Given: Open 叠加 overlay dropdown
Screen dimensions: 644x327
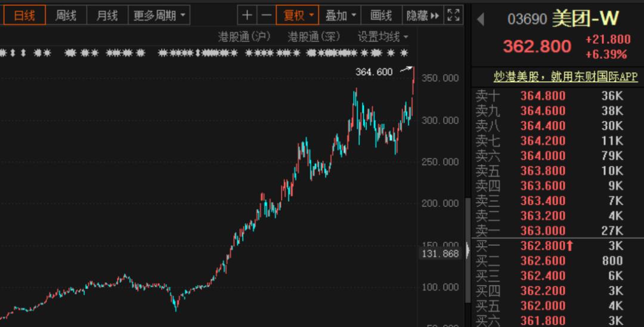Looking at the screenshot, I should tap(340, 16).
